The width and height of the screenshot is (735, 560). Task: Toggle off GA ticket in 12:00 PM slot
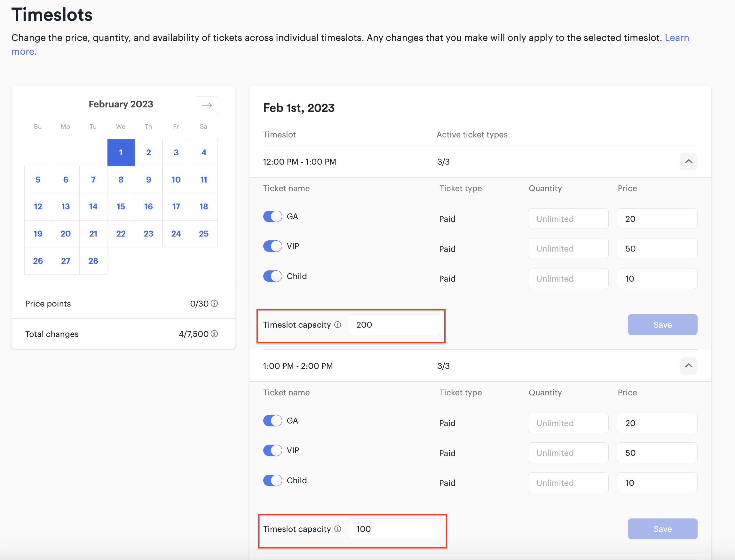(x=273, y=216)
